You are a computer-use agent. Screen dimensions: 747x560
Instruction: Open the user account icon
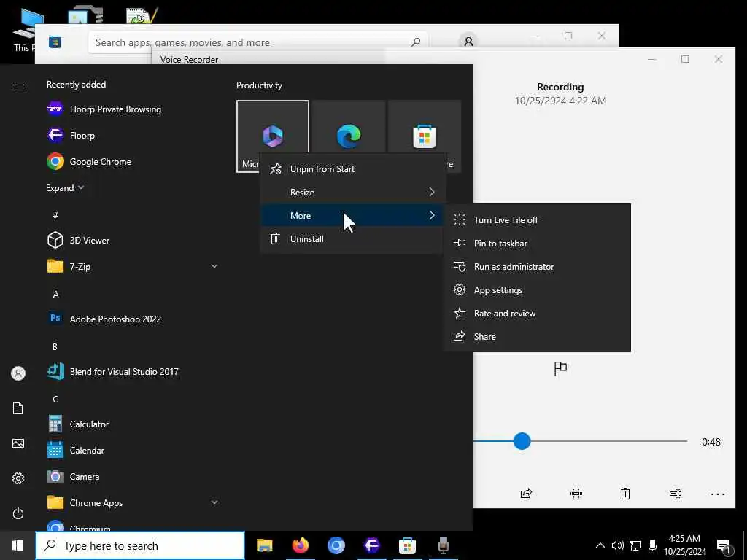[x=18, y=373]
